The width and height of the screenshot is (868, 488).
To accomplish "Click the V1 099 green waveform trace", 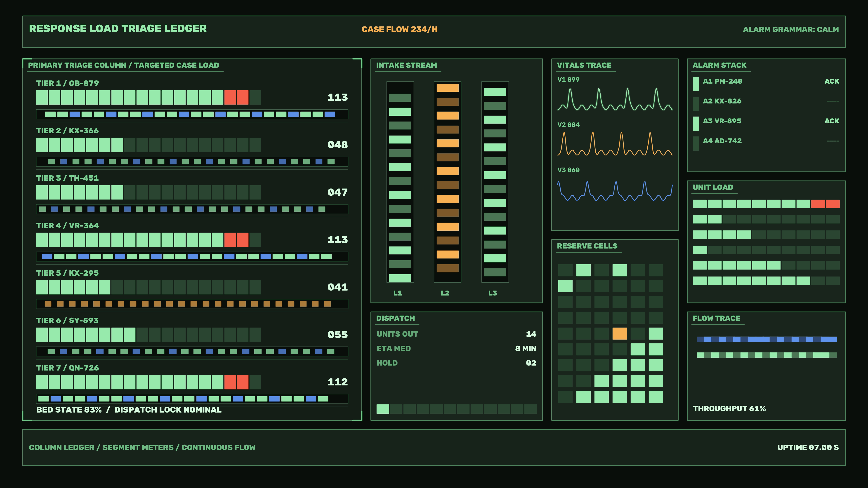I will pyautogui.click(x=615, y=99).
